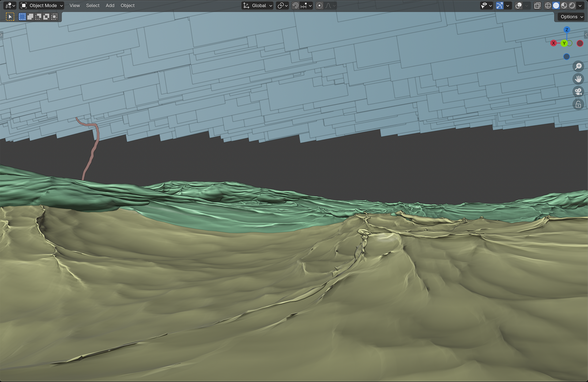
Task: Open the Object Mode dropdown
Action: (42, 6)
